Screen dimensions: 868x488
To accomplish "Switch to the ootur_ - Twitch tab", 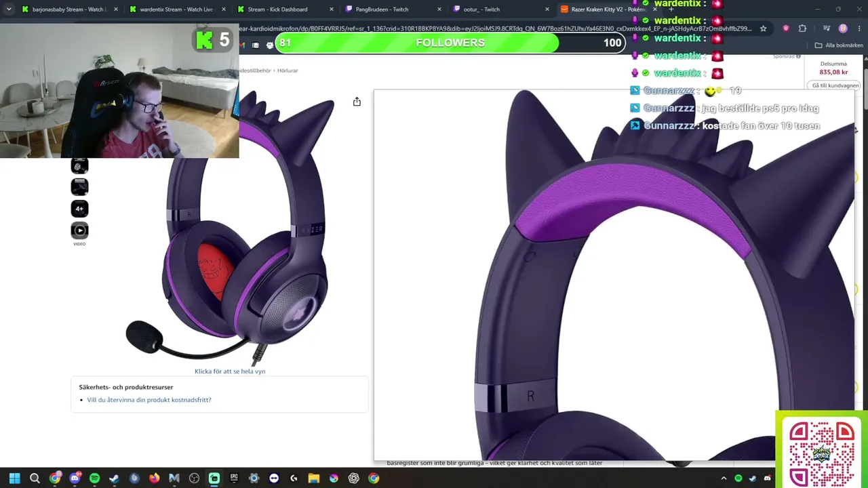I will pyautogui.click(x=500, y=9).
